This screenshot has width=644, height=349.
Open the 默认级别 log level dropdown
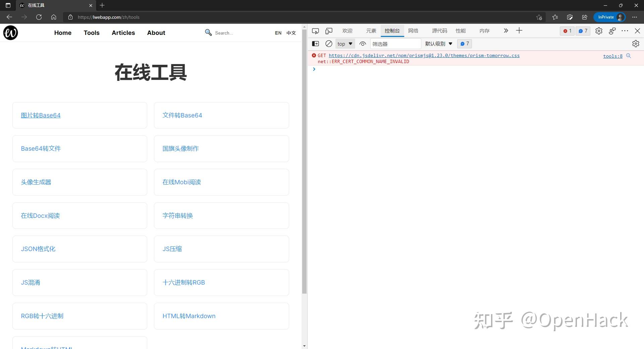tap(438, 44)
